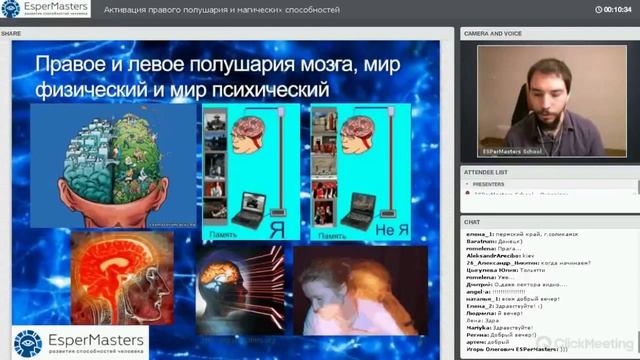
Task: Click the ESPerMasters School webcam caption
Action: tap(512, 151)
